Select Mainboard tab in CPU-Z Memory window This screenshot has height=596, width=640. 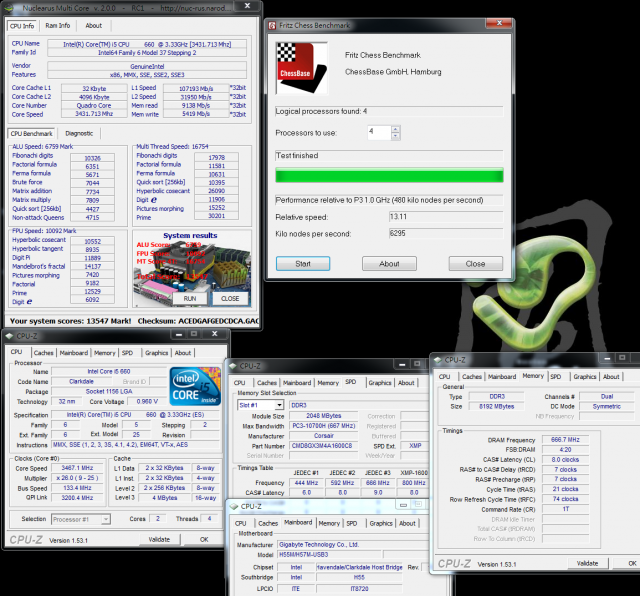[x=502, y=377]
